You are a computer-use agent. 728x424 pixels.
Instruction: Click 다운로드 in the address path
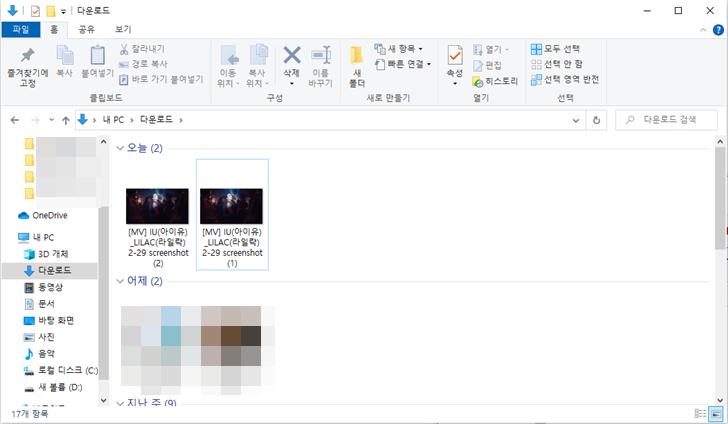tap(156, 119)
